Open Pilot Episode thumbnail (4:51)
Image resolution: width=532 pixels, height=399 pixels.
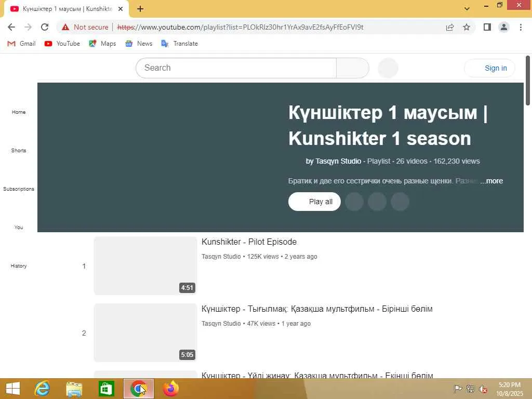tap(145, 265)
